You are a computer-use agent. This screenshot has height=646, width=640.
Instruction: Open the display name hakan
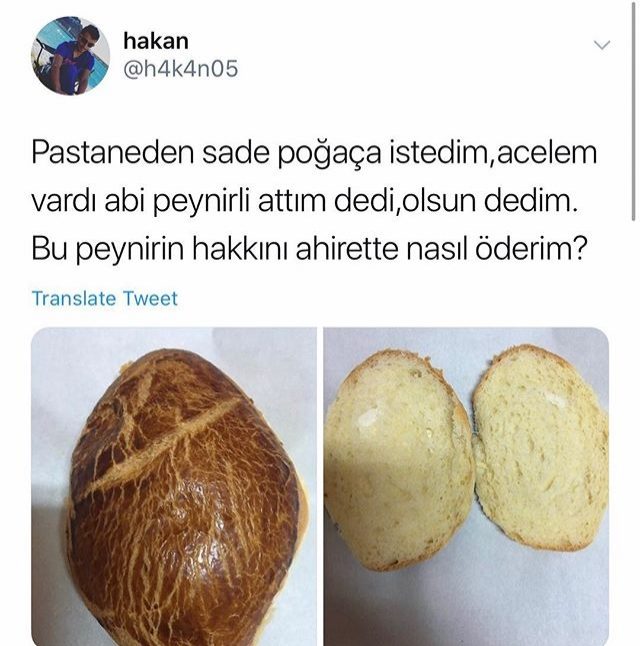[156, 41]
